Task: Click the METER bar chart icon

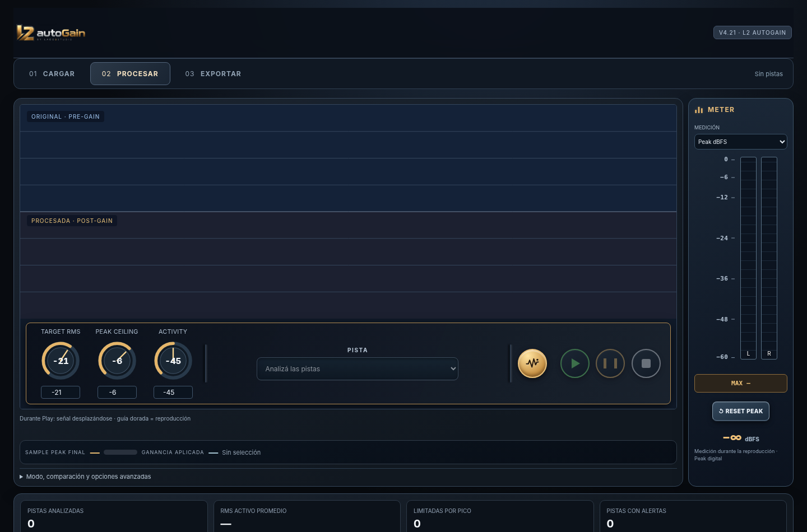Action: 699,110
